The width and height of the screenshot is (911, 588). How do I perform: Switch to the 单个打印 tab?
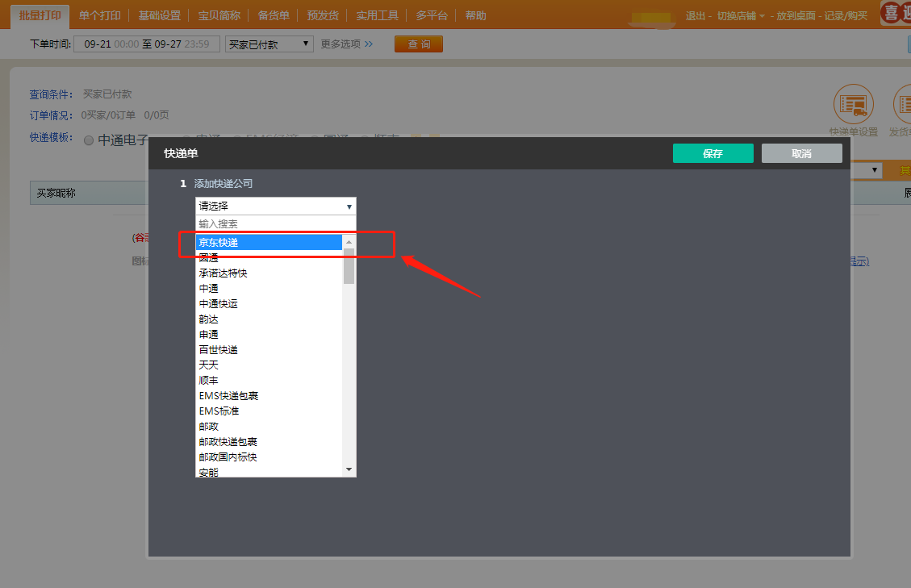[x=100, y=15]
